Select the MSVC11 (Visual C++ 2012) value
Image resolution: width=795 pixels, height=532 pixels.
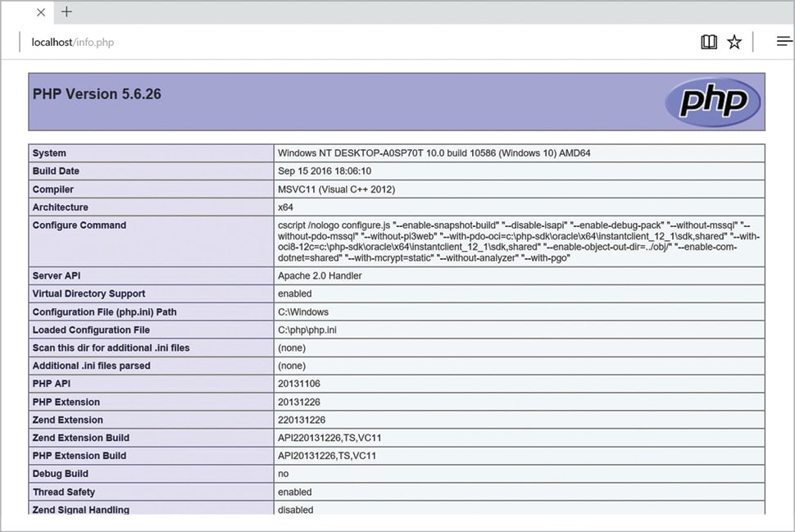click(336, 189)
